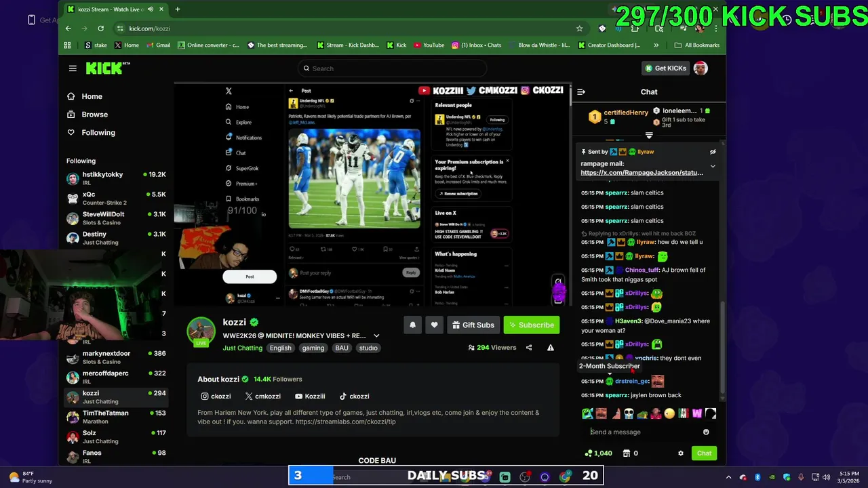This screenshot has width=868, height=488.
Task: Select the BAU tag
Action: point(342,348)
